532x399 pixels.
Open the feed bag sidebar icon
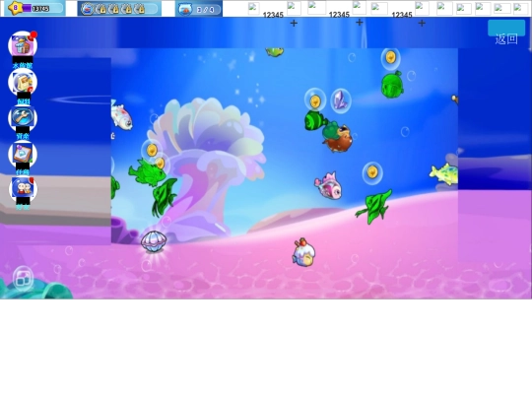click(23, 82)
